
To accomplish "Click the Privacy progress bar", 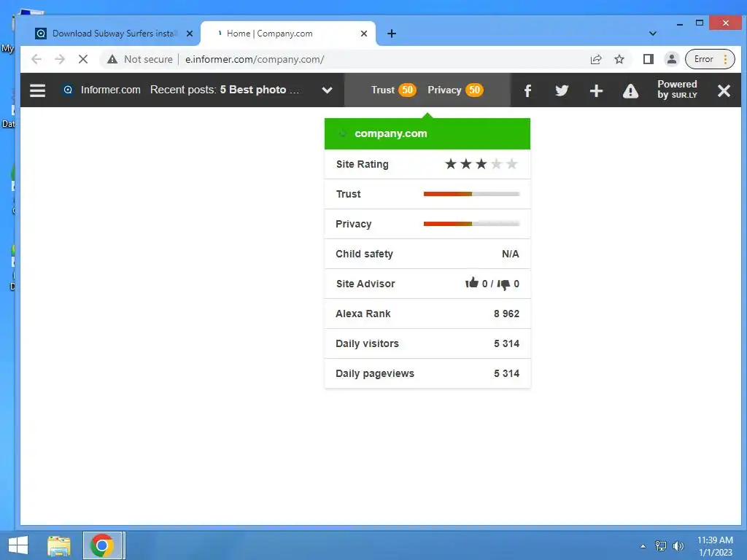I will coord(471,224).
